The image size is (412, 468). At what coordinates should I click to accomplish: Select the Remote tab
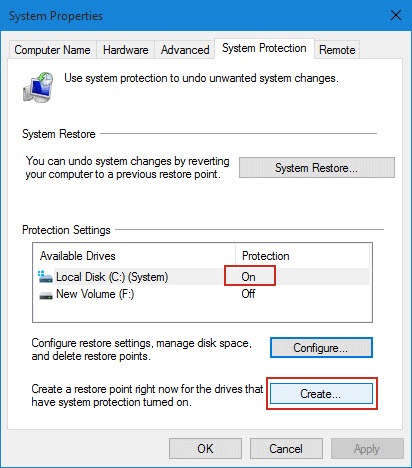337,50
